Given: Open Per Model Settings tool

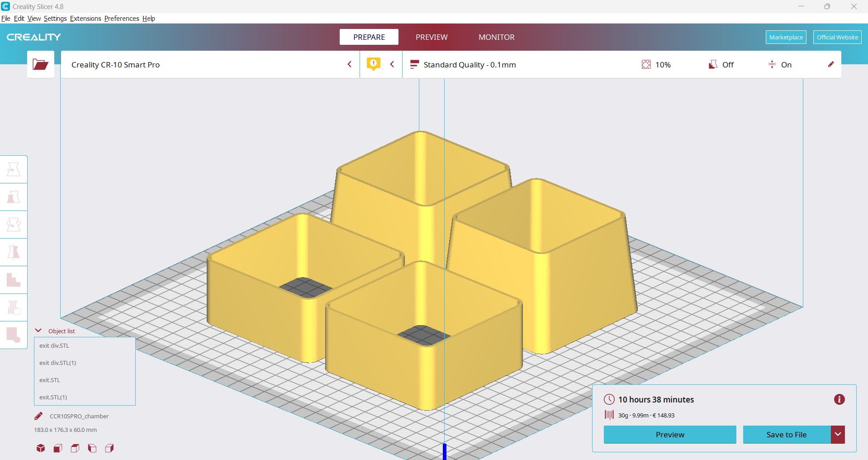Looking at the screenshot, I should point(14,280).
